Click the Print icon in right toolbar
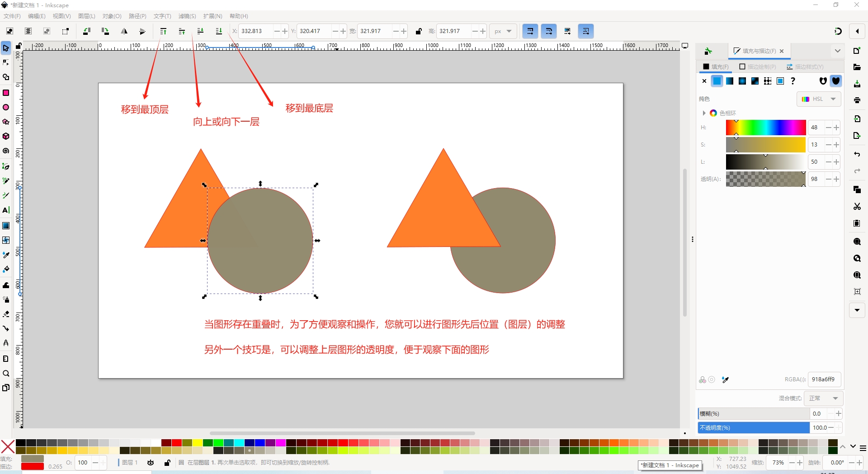Screen dimensions: 868x474 [x=857, y=100]
